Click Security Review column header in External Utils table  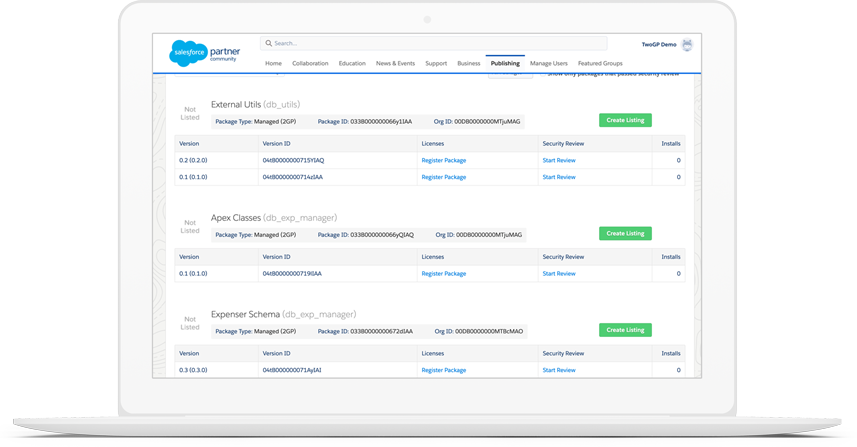pos(563,144)
